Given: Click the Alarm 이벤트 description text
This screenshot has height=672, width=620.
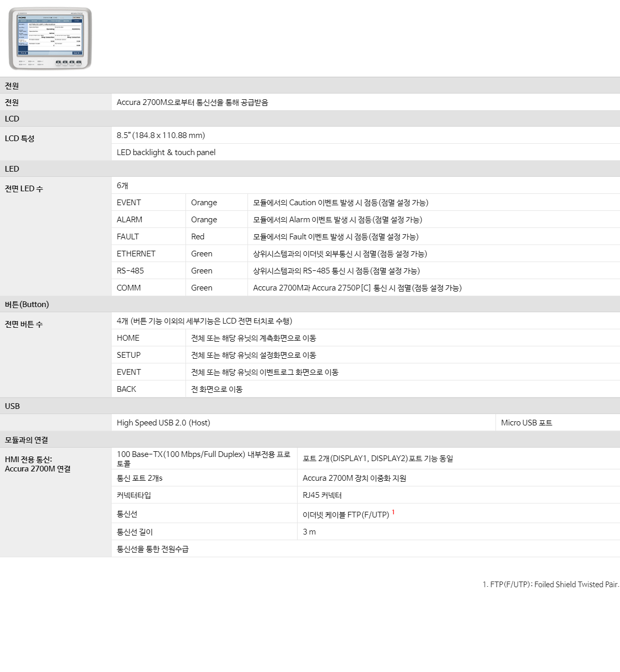Looking at the screenshot, I should pyautogui.click(x=337, y=220).
